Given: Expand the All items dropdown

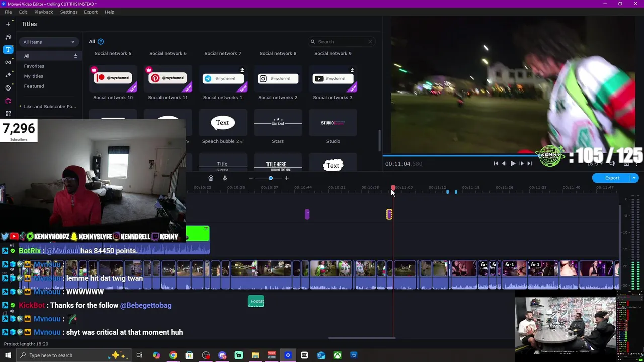Looking at the screenshot, I should tap(49, 42).
